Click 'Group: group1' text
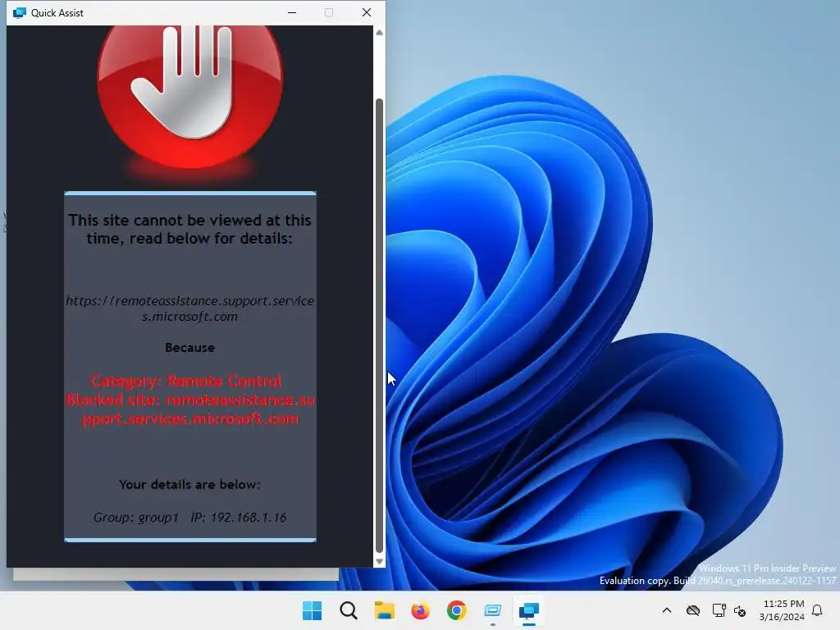840x630 pixels. [135, 518]
